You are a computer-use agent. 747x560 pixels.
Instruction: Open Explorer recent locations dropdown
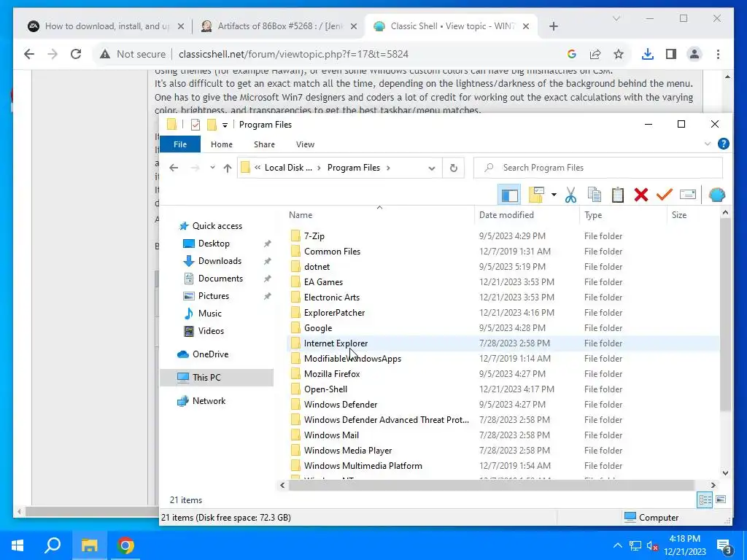pos(212,168)
